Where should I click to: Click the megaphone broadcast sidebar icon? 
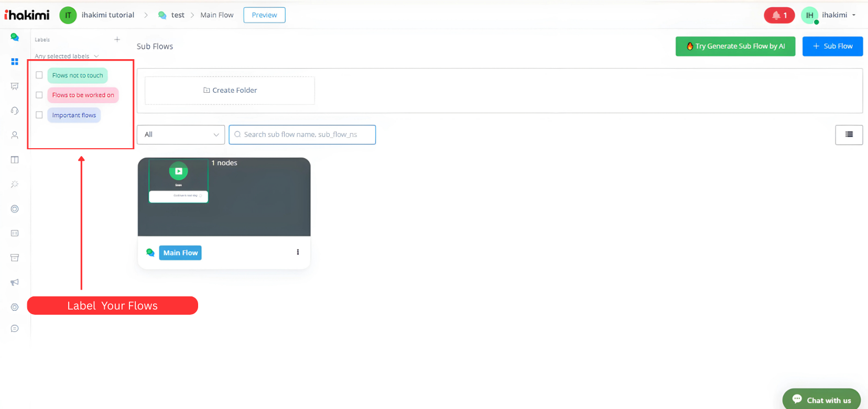coord(15,282)
